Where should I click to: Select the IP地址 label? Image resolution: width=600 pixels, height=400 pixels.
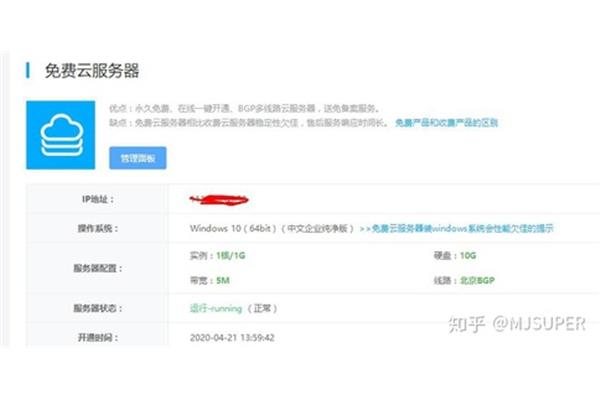[98, 199]
